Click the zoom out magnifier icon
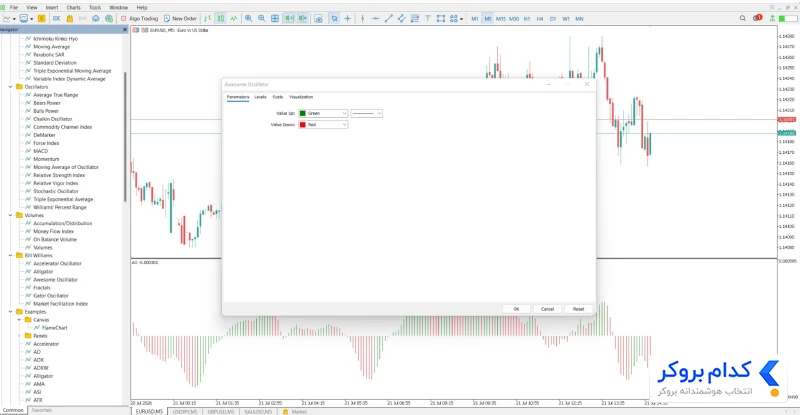This screenshot has width=800, height=415. [x=261, y=18]
